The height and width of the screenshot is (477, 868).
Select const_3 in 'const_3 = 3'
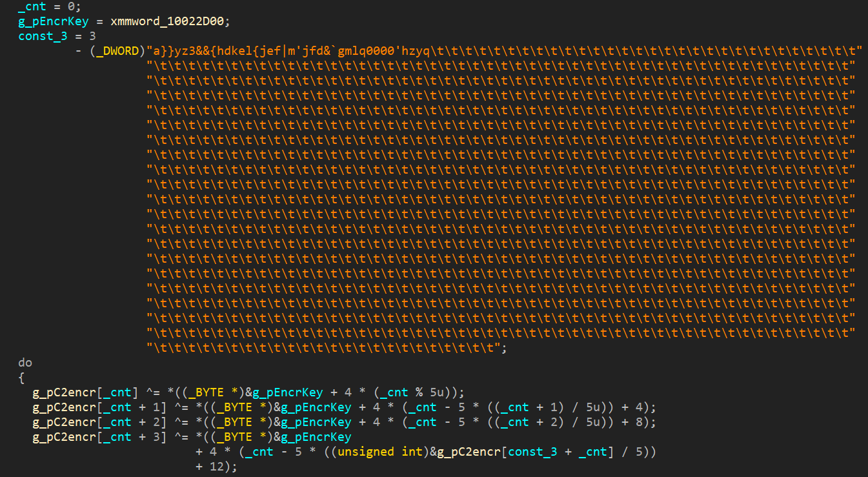point(43,36)
